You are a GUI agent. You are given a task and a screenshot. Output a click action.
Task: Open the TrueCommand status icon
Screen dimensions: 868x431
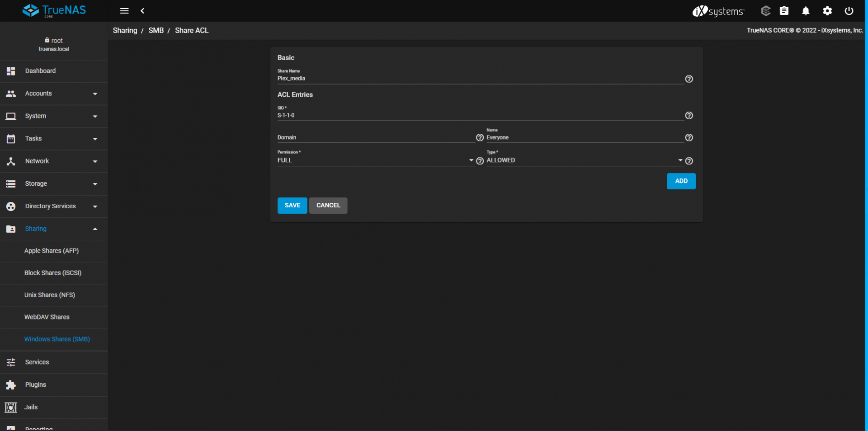(766, 11)
